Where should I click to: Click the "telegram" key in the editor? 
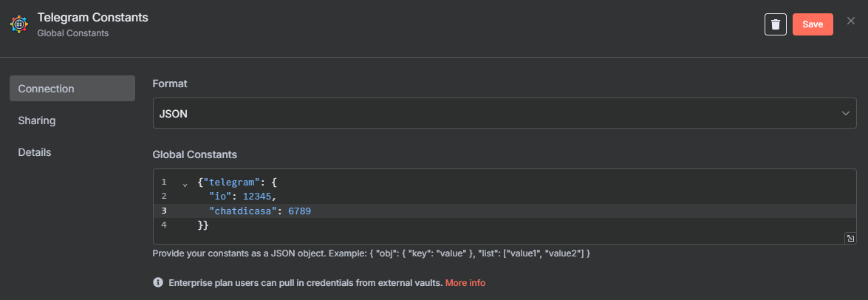pos(227,182)
